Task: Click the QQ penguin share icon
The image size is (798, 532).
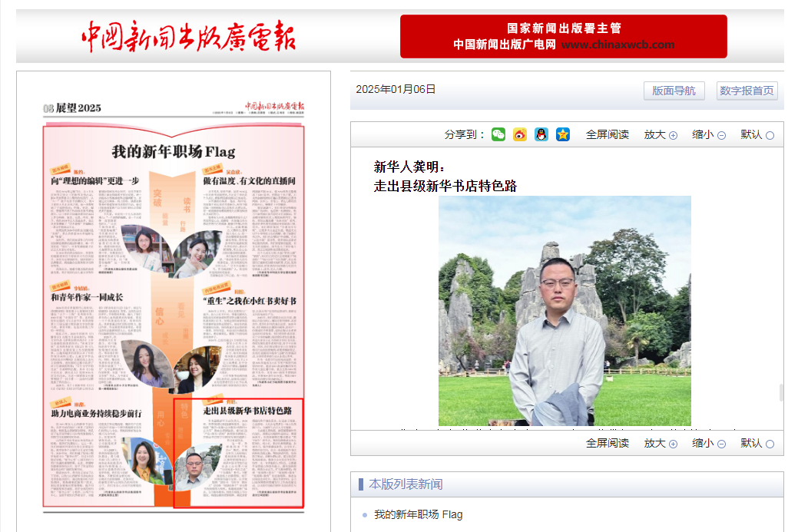Action: click(541, 135)
